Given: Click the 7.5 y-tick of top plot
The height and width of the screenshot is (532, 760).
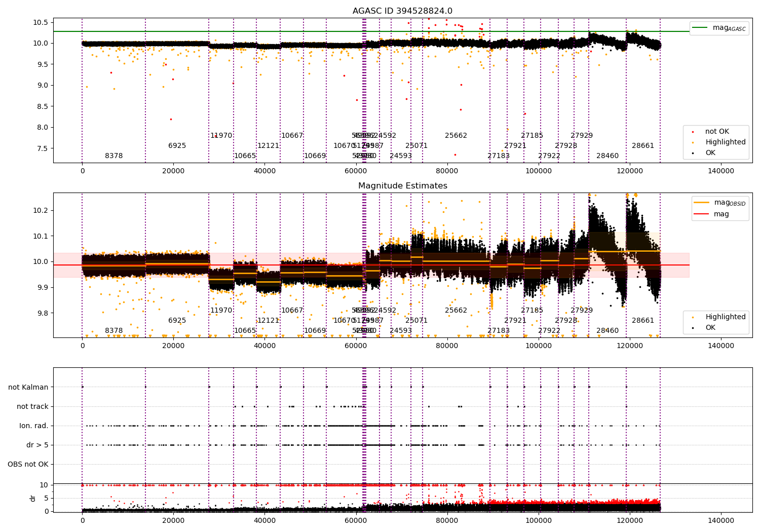Looking at the screenshot, I should pos(43,148).
